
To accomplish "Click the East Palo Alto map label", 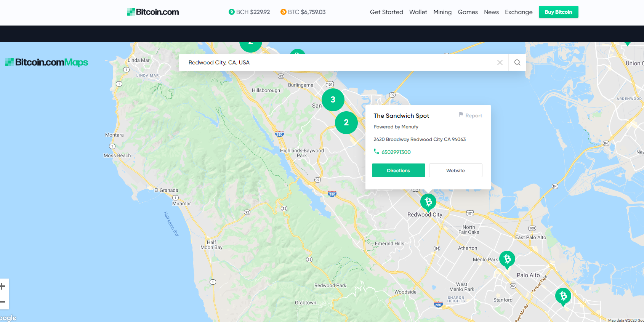I will 531,237.
